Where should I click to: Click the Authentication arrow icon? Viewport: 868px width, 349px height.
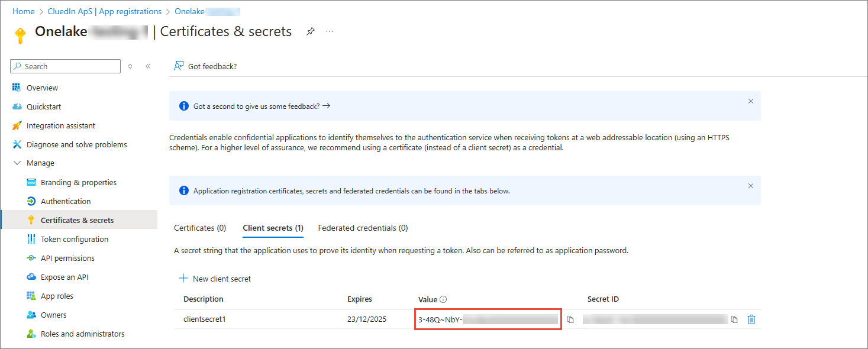tap(31, 201)
